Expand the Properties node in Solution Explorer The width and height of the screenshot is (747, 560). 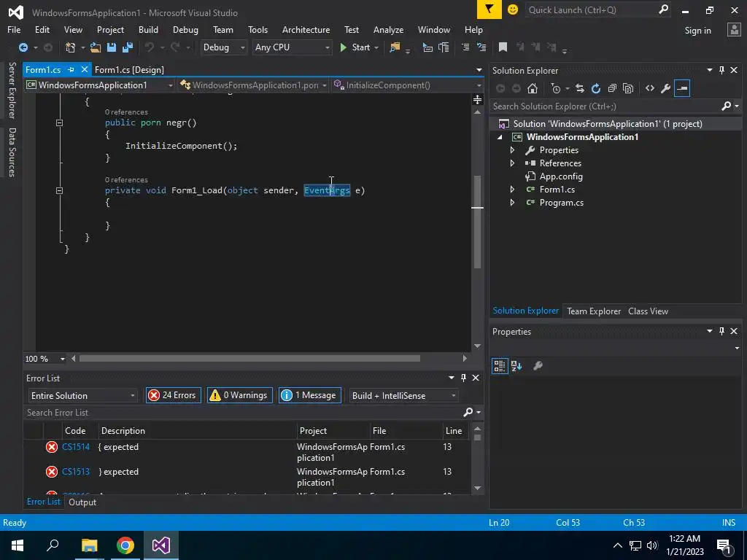pos(512,150)
